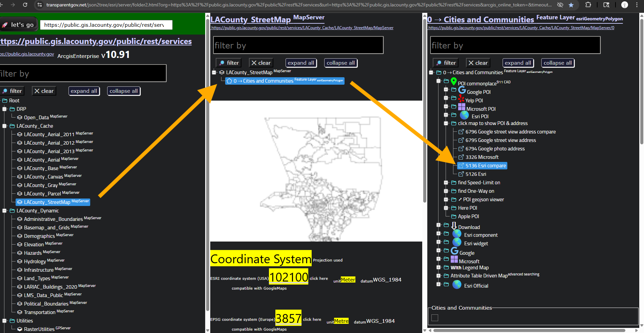Click external-link icon beside 6796 Google street view
This screenshot has width=644, height=333.
pyautogui.click(x=461, y=132)
